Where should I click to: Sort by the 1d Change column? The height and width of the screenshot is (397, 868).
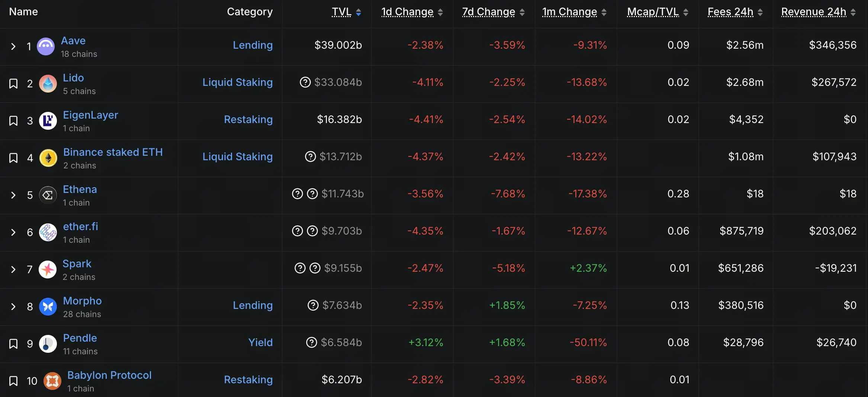(412, 12)
